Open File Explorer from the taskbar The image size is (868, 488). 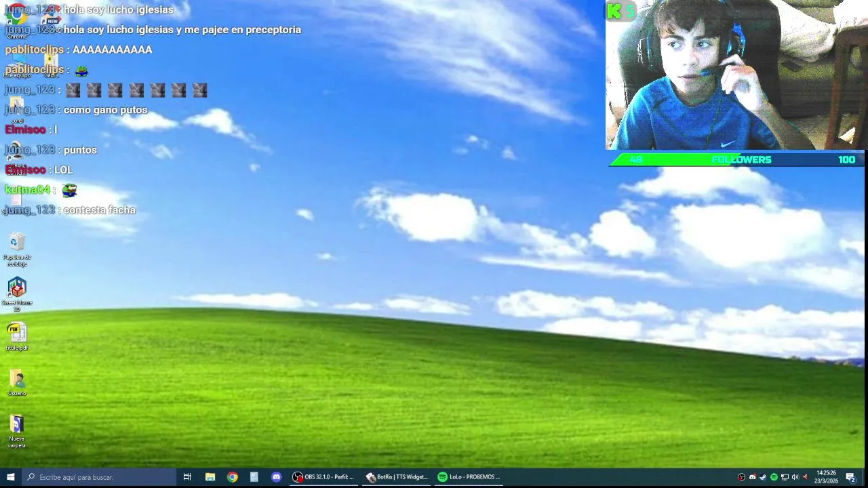click(x=210, y=477)
